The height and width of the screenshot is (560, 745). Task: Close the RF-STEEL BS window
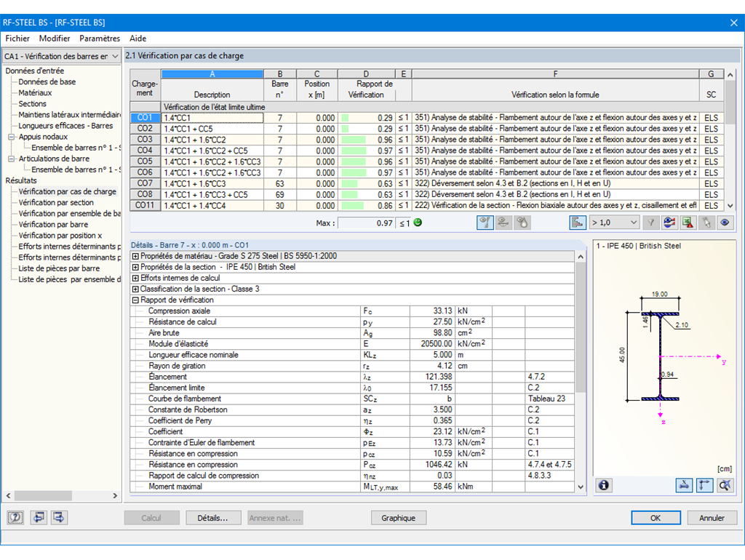pyautogui.click(x=733, y=23)
